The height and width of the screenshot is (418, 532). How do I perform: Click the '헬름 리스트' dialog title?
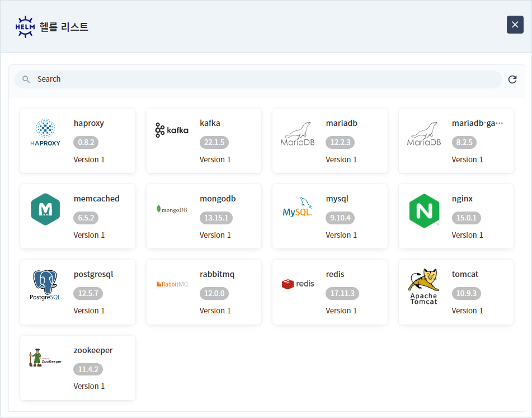click(x=64, y=27)
